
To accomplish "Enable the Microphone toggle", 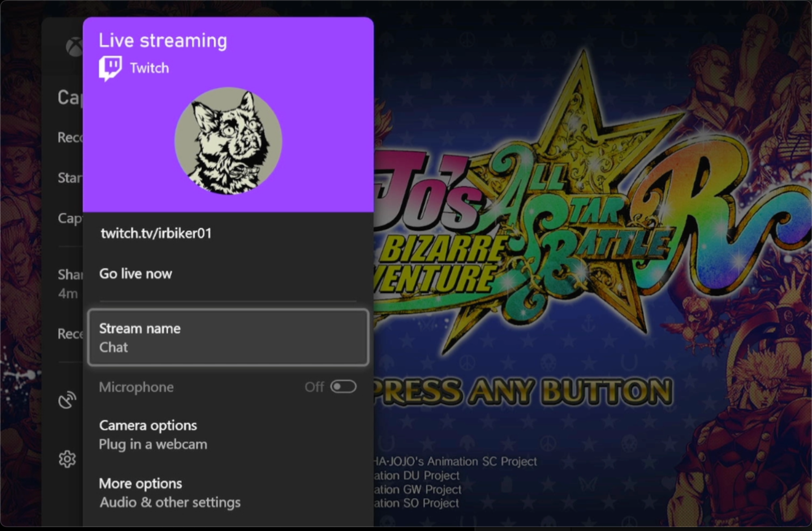I will tap(343, 387).
